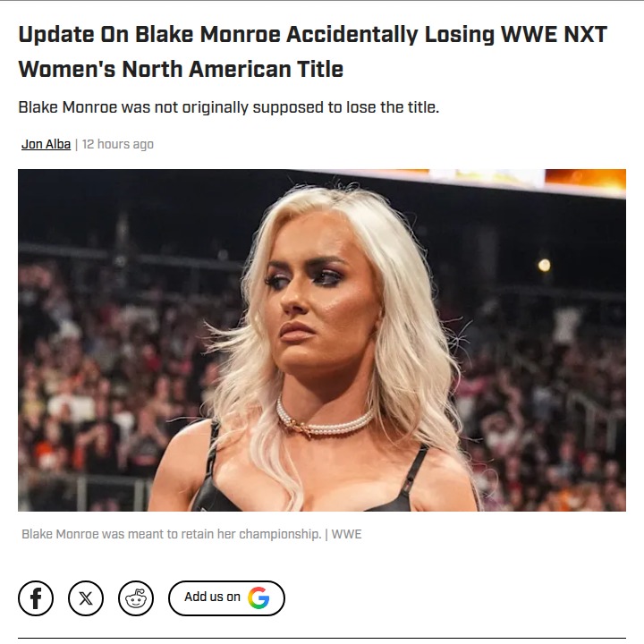Image resolution: width=644 pixels, height=644 pixels.
Task: Click the WWE photo credit
Action: [347, 534]
